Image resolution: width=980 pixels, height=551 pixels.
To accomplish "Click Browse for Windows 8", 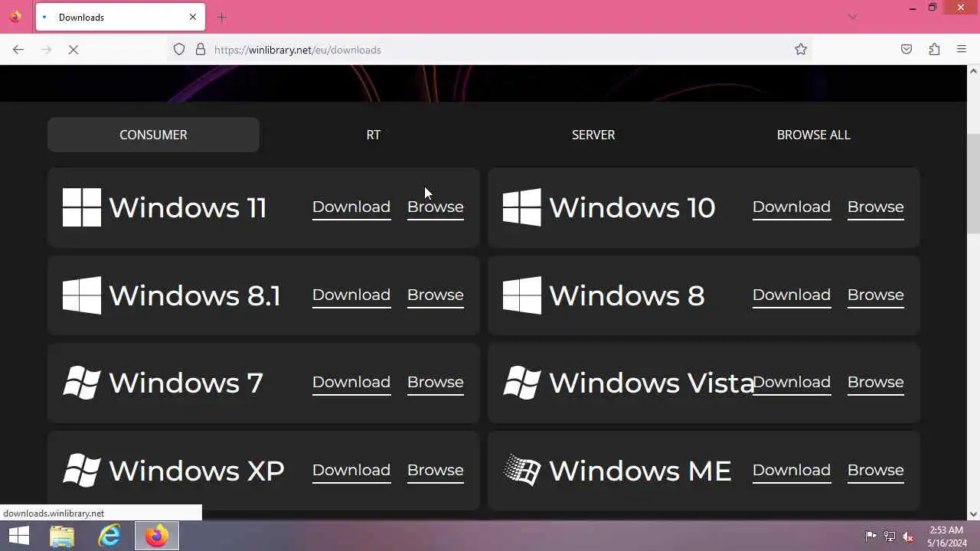I will 875,295.
